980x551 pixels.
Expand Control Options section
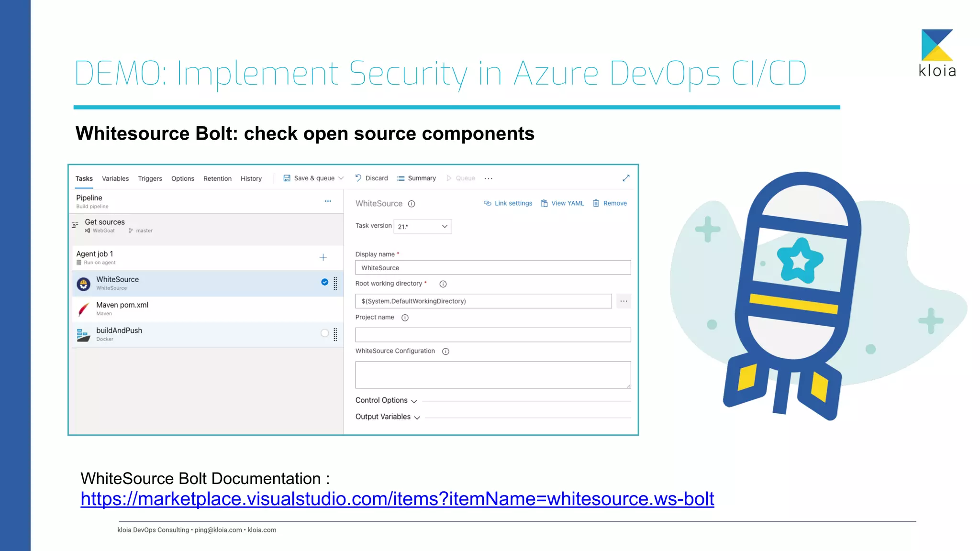point(386,400)
